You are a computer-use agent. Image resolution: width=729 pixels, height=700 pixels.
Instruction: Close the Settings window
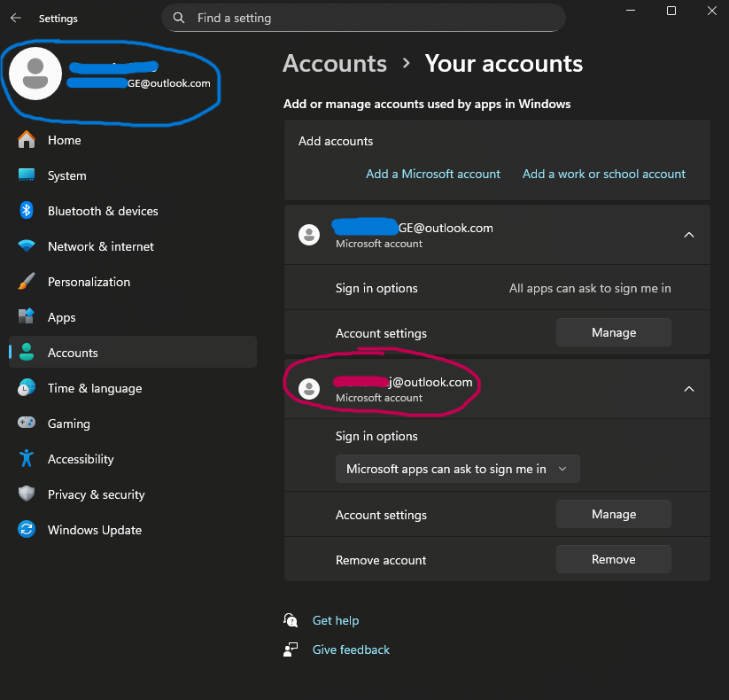pos(712,11)
